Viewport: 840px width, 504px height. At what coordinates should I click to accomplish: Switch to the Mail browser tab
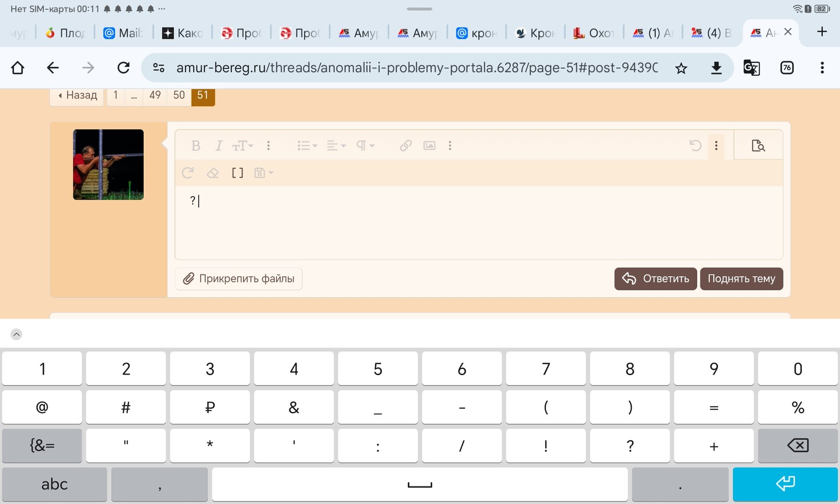(x=123, y=33)
